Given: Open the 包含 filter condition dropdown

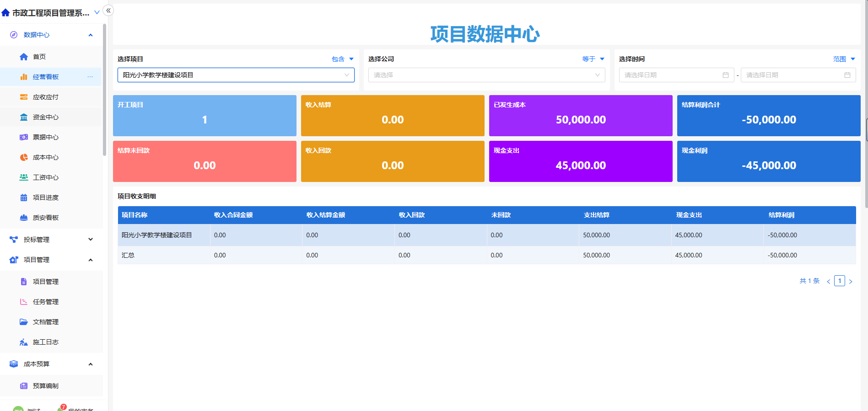Looking at the screenshot, I should point(343,59).
